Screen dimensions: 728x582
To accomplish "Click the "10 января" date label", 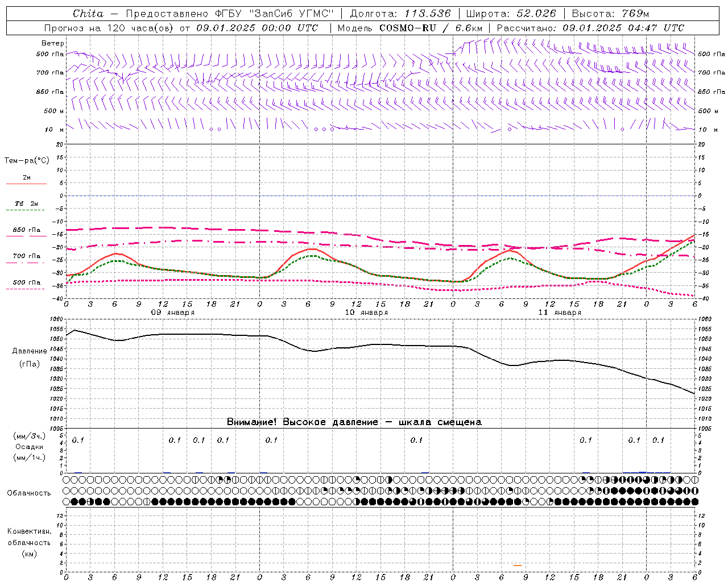I will pos(366,313).
